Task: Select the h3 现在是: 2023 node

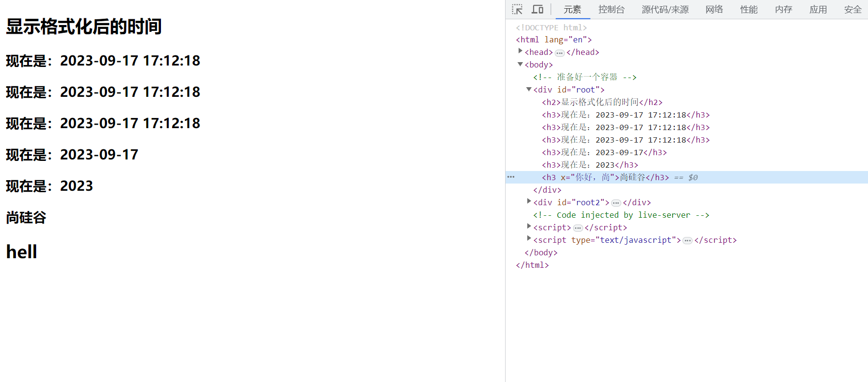Action: [x=590, y=165]
